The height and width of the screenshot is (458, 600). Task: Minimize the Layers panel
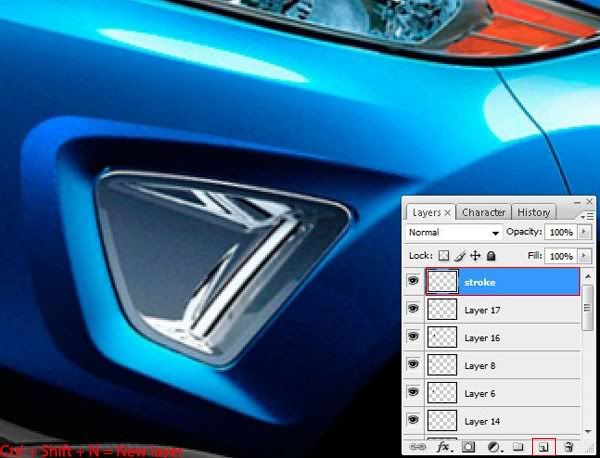tap(578, 202)
